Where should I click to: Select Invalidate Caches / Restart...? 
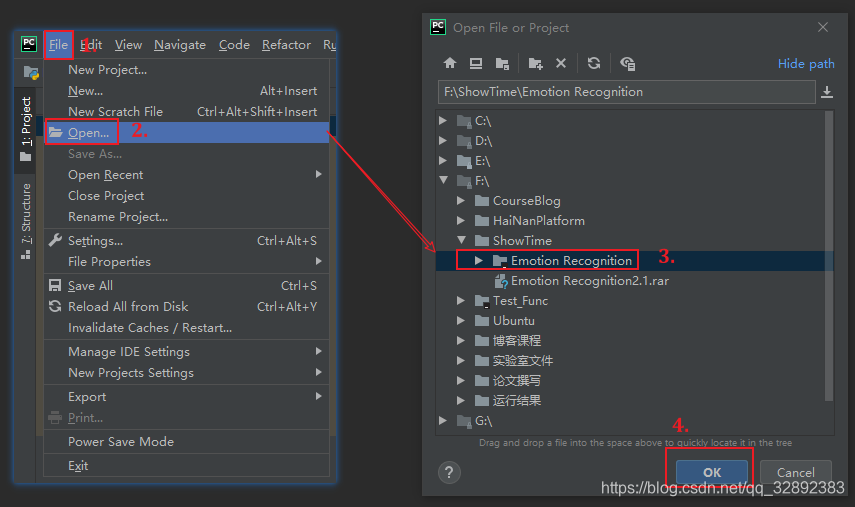click(x=186, y=328)
